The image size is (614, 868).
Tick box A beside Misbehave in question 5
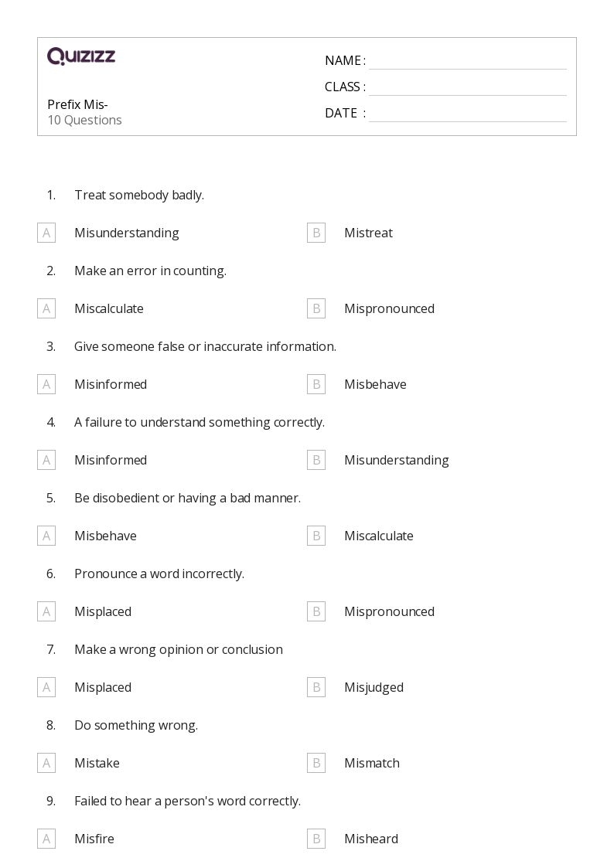(x=46, y=536)
